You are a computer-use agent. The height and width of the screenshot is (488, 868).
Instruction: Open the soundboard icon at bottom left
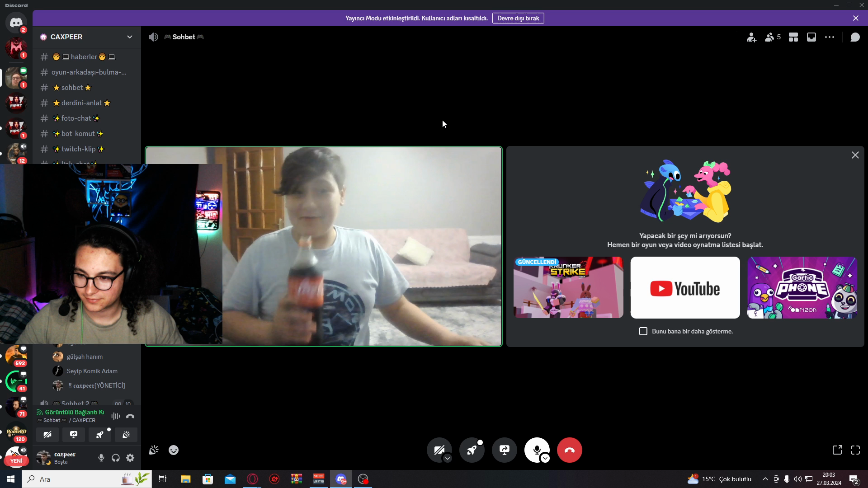(x=154, y=450)
